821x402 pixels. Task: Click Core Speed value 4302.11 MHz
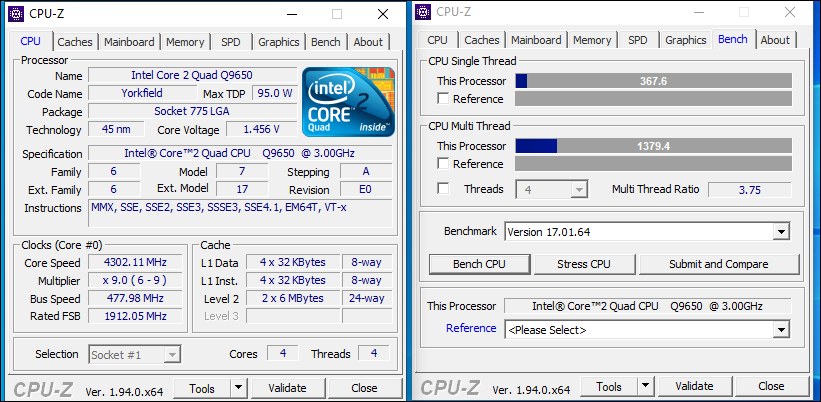pyautogui.click(x=135, y=262)
